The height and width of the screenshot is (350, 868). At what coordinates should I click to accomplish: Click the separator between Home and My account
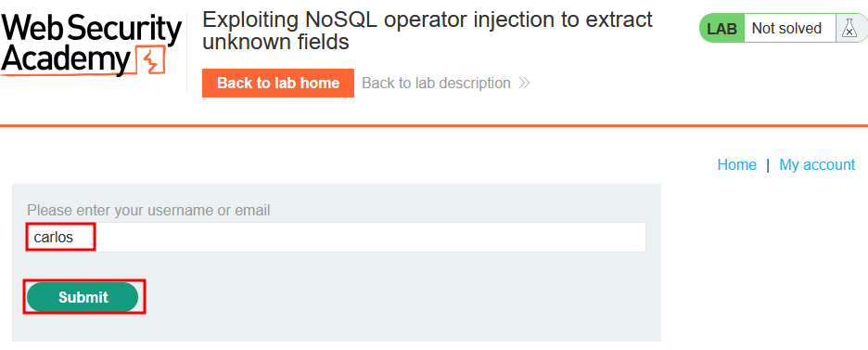point(768,165)
